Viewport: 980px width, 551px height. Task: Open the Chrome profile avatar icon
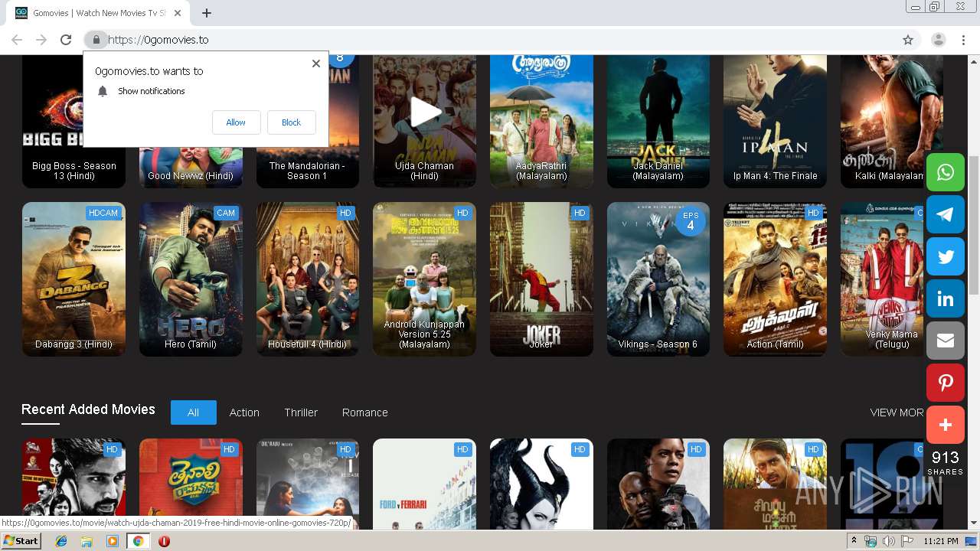coord(939,40)
